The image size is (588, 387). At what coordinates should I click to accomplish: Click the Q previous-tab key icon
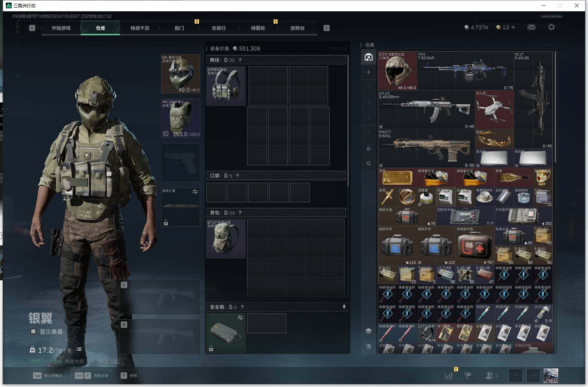point(32,28)
